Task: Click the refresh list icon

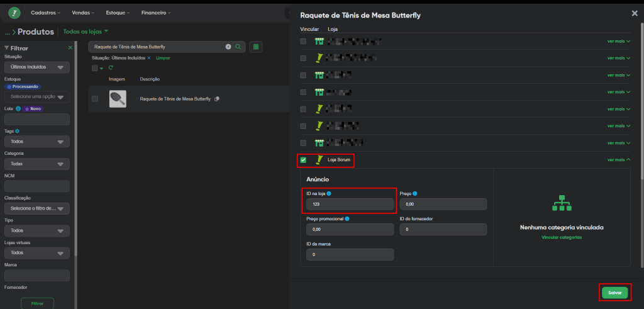Action: (x=111, y=68)
